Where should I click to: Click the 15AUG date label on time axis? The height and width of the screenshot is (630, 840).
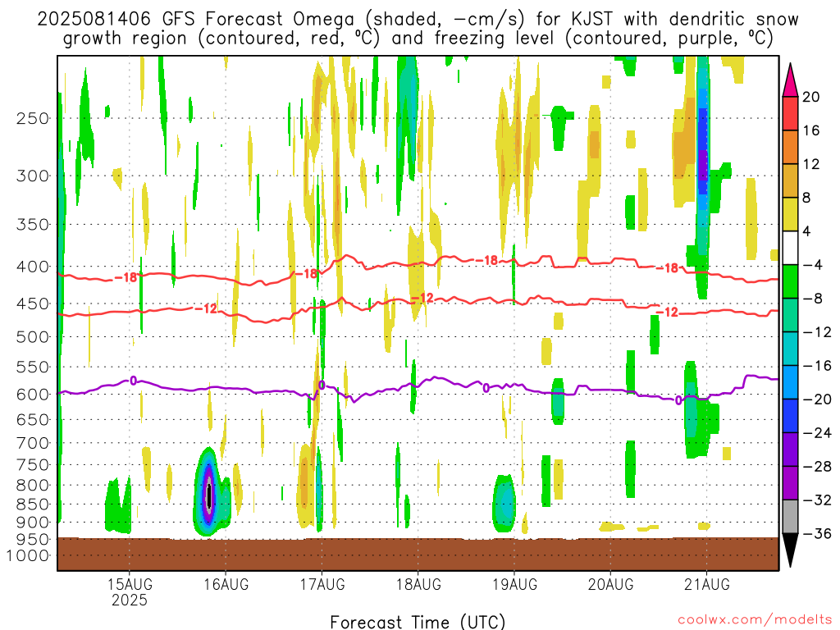130,584
